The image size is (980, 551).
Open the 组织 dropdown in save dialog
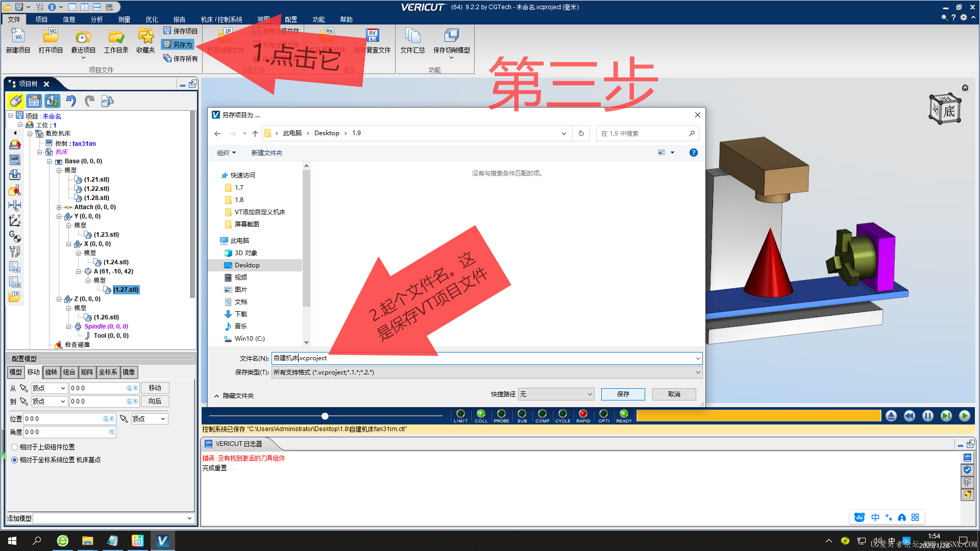pos(226,153)
